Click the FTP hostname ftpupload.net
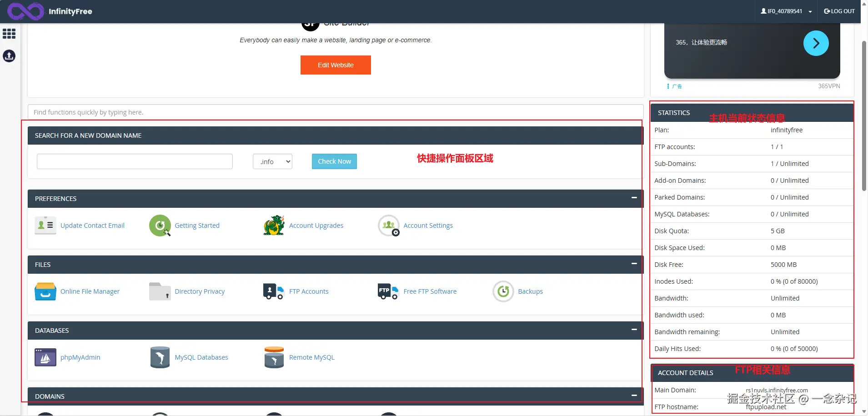 [x=766, y=407]
